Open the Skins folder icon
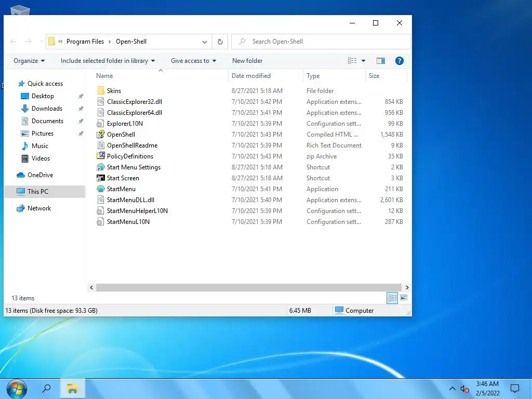This screenshot has width=532, height=399. 100,90
